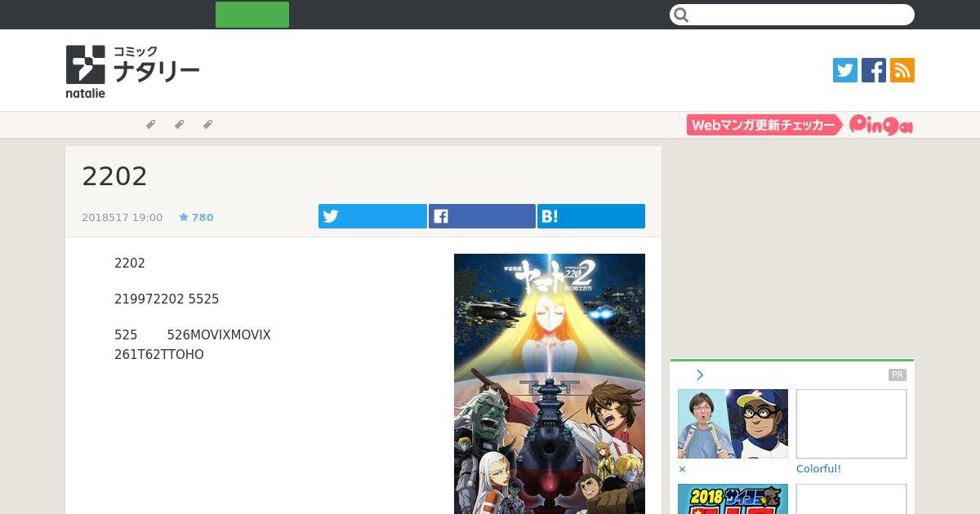Click the second tag icon in nav bar
Screen dimensions: 980x514
click(x=179, y=125)
